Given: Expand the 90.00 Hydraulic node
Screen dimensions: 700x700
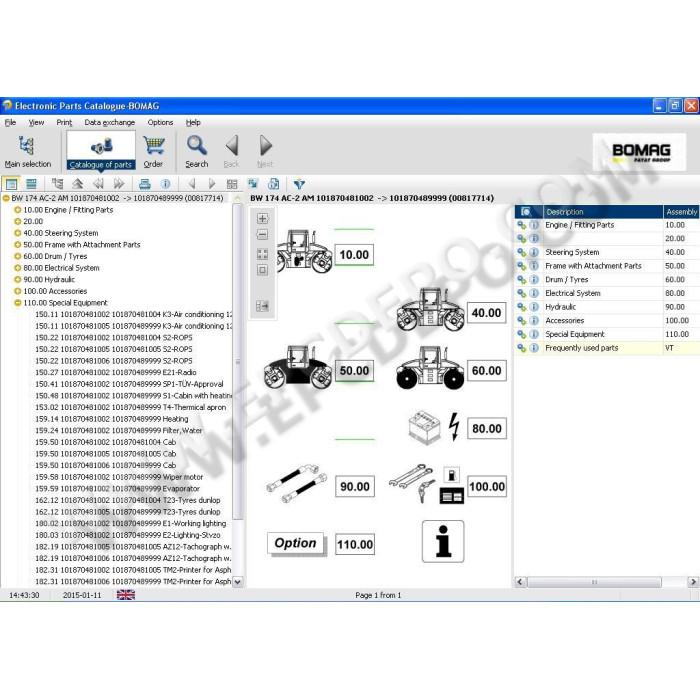Looking at the screenshot, I should 18,279.
